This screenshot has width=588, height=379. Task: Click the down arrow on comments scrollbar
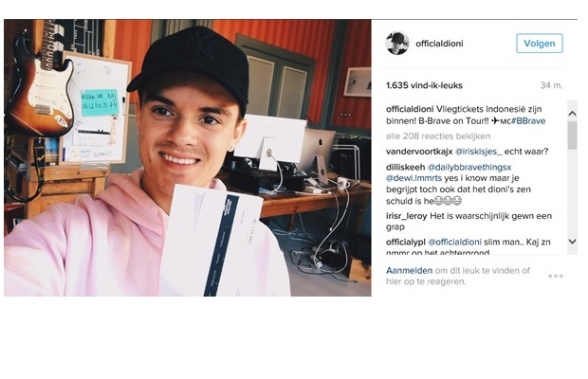point(572,242)
